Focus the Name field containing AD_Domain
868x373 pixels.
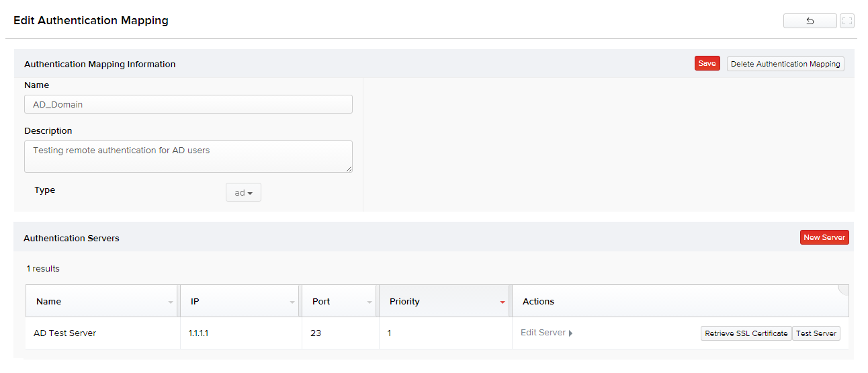(188, 104)
